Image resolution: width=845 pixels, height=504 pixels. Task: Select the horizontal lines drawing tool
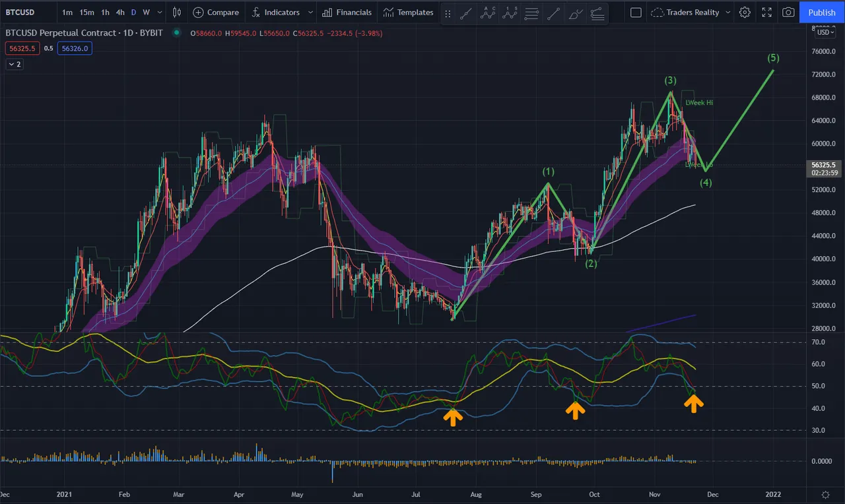click(x=531, y=13)
